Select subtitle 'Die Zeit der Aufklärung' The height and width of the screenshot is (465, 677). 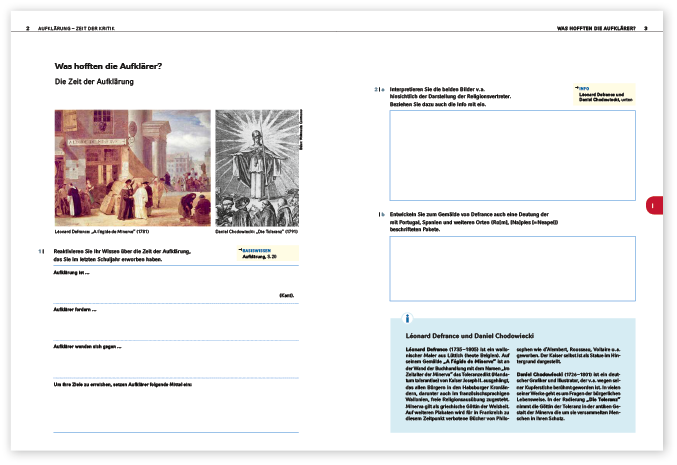[94, 82]
